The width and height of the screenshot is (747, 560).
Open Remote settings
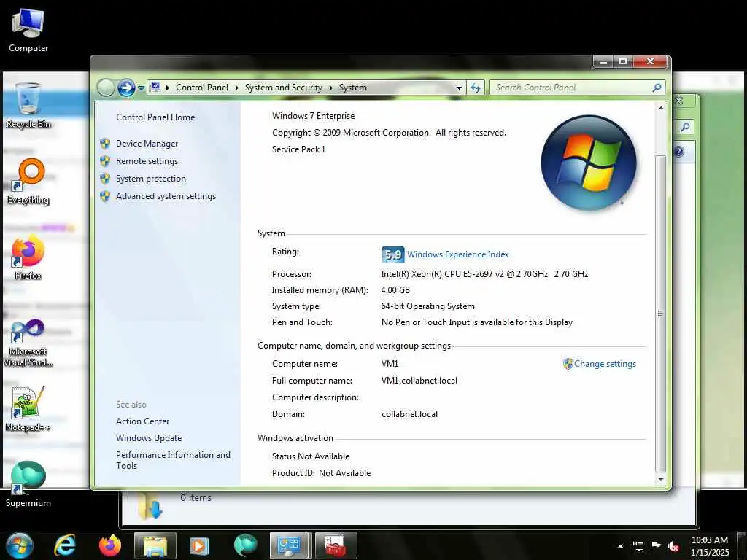[147, 161]
